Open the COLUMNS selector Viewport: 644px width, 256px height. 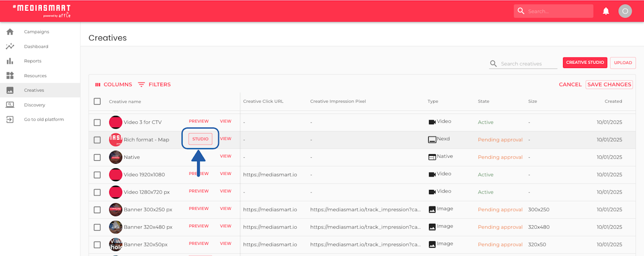coord(113,85)
